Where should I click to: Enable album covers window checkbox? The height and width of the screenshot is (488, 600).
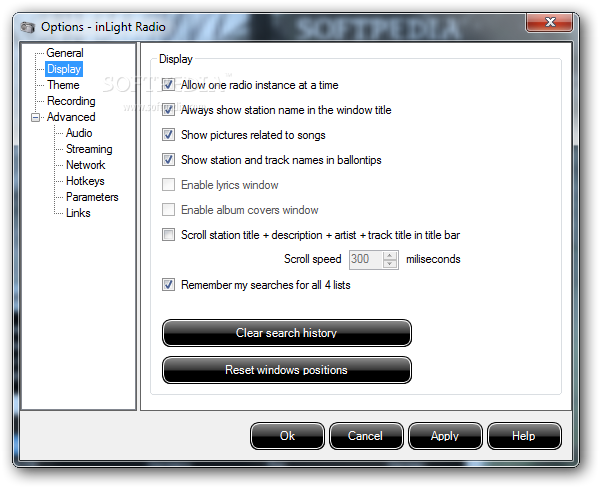tap(168, 210)
